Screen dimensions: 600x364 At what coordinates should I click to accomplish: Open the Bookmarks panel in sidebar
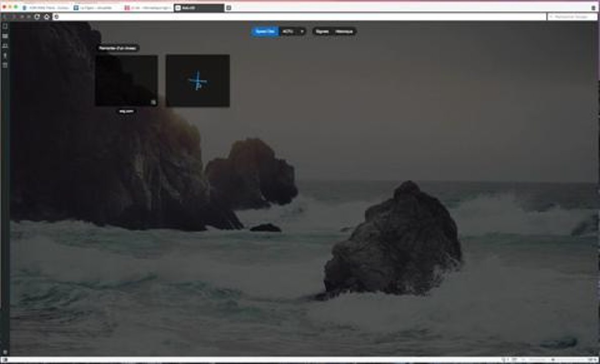pyautogui.click(x=5, y=26)
